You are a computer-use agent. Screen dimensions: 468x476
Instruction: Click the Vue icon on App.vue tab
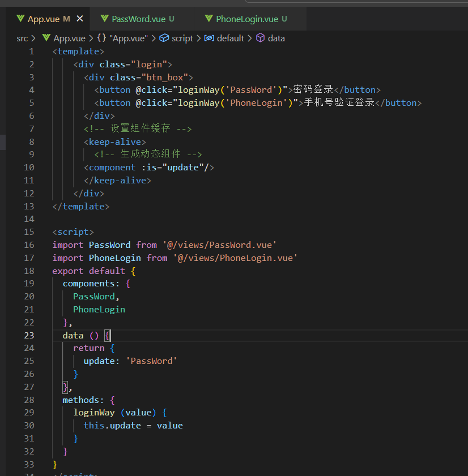pos(20,19)
